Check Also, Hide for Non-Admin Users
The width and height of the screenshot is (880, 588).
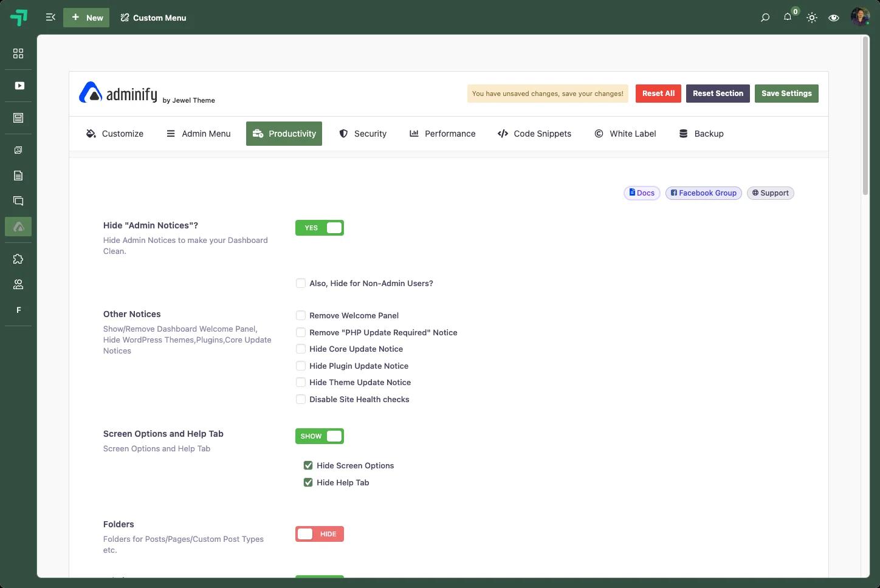click(301, 283)
